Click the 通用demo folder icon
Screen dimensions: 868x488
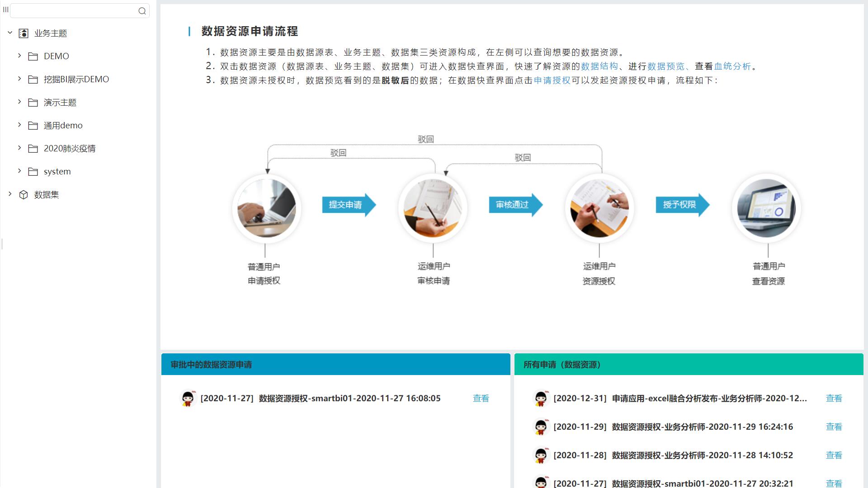tap(33, 126)
